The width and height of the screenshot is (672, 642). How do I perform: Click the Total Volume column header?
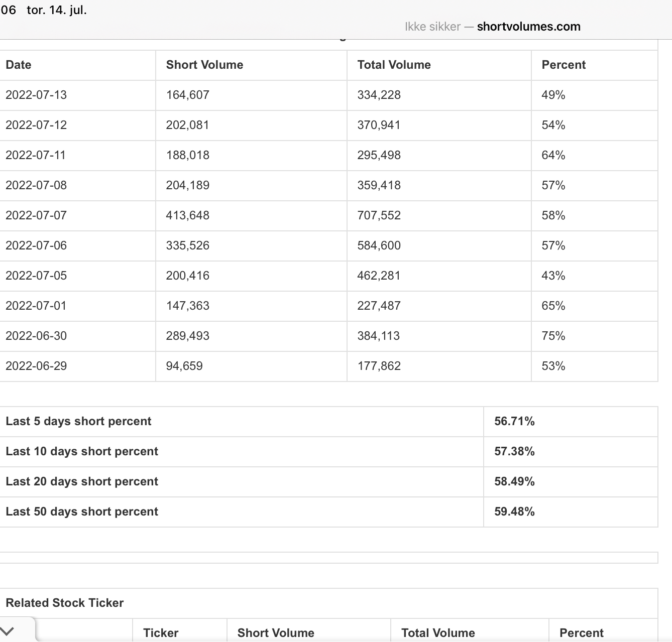[394, 65]
